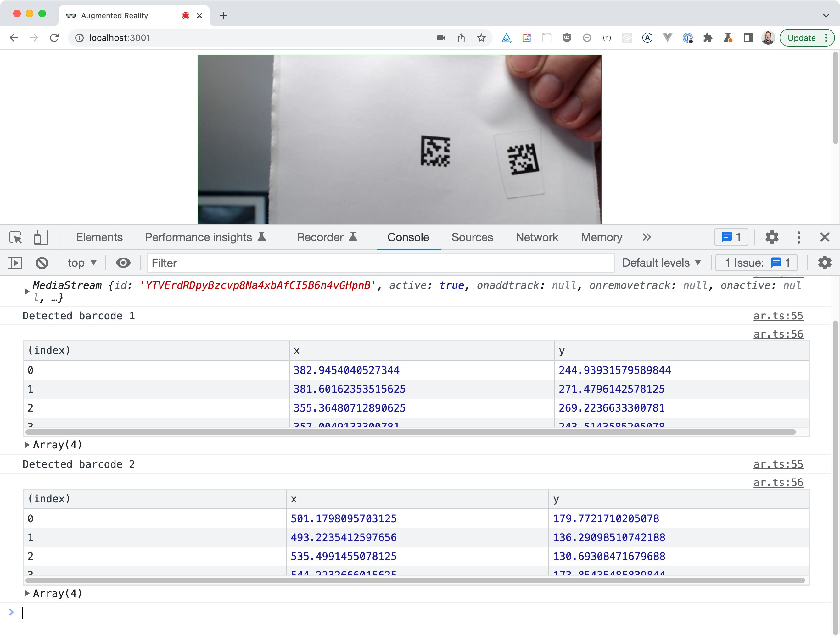The image size is (840, 637).
Task: Toggle the console sidebar panel
Action: pos(14,262)
